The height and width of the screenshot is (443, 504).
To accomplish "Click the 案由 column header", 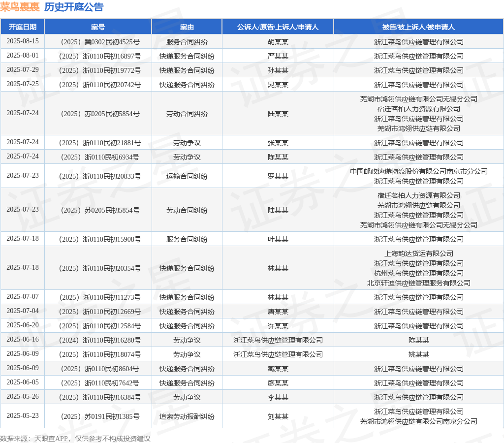I will pyautogui.click(x=187, y=27).
